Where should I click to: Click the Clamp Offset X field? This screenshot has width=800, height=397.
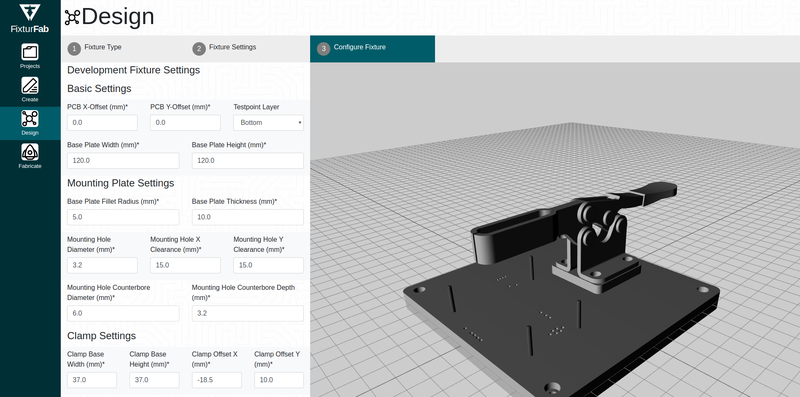point(216,380)
